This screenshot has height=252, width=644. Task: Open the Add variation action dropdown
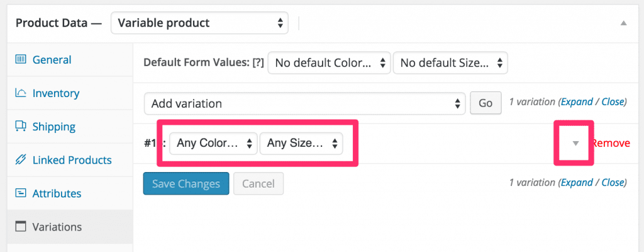coord(304,103)
